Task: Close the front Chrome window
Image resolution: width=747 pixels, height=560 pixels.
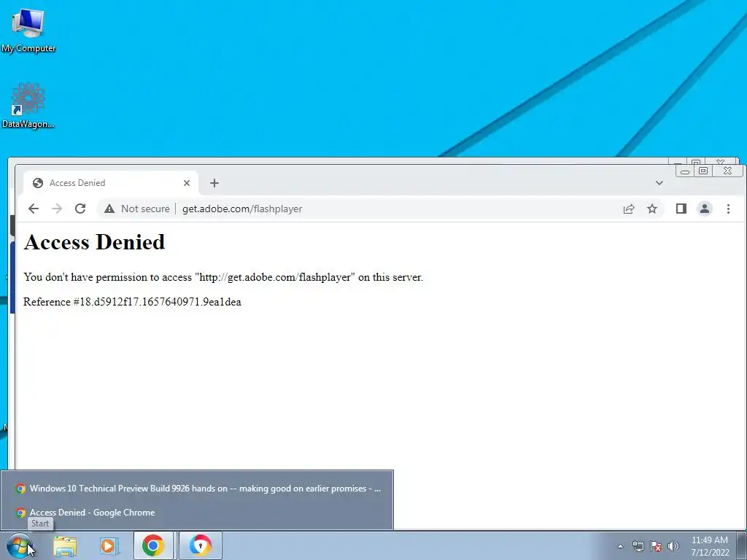Action: (x=727, y=171)
